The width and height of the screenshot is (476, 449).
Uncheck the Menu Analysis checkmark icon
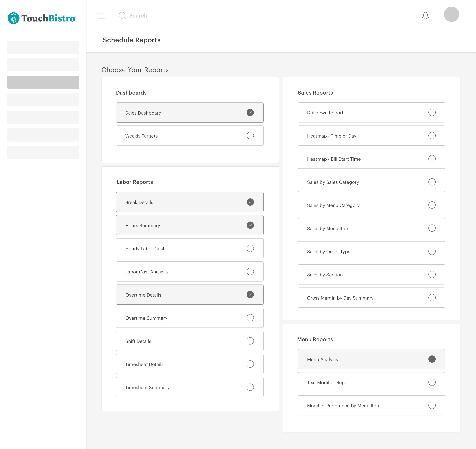(432, 359)
